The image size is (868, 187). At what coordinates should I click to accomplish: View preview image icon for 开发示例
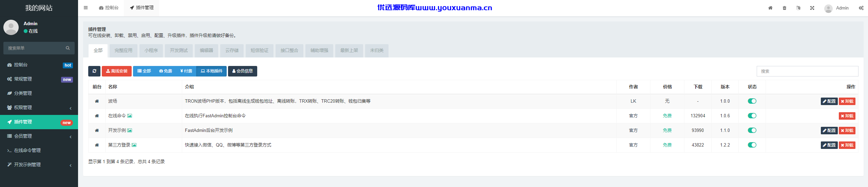[130, 131]
